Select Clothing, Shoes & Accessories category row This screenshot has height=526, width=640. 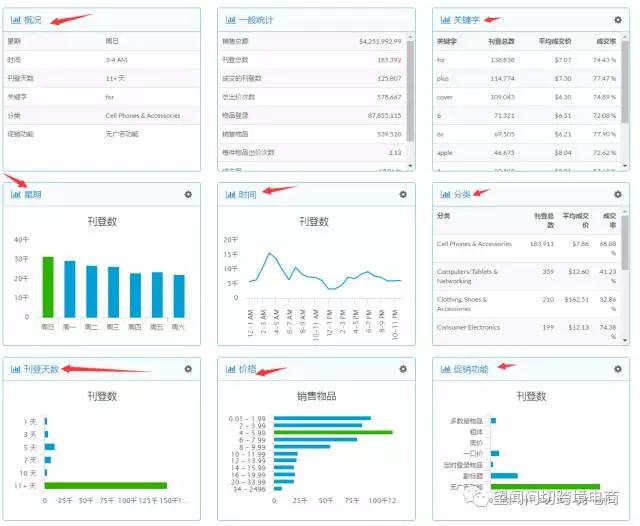point(527,304)
